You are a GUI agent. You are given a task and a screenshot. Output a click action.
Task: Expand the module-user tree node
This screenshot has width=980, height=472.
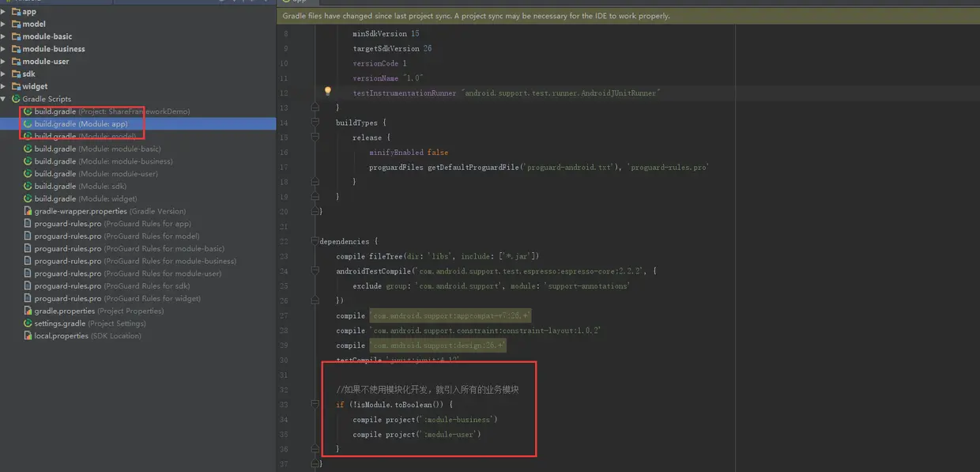point(4,62)
